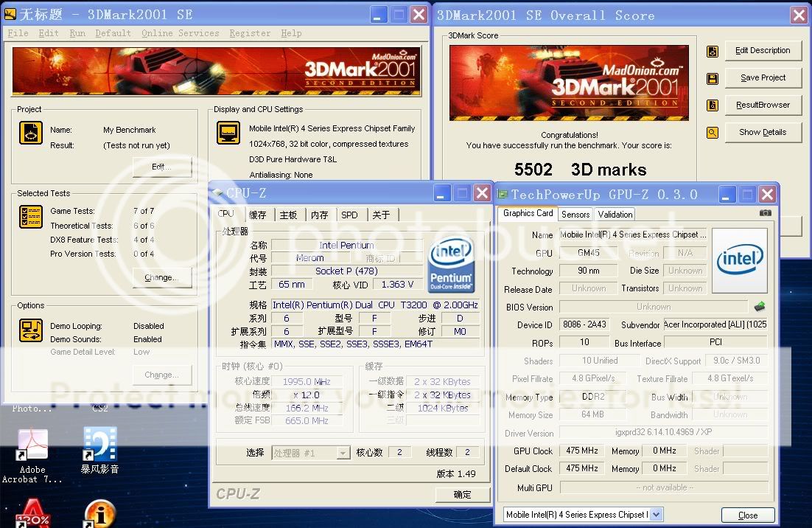
Task: Click Change button under Selected Tests
Action: pos(162,278)
